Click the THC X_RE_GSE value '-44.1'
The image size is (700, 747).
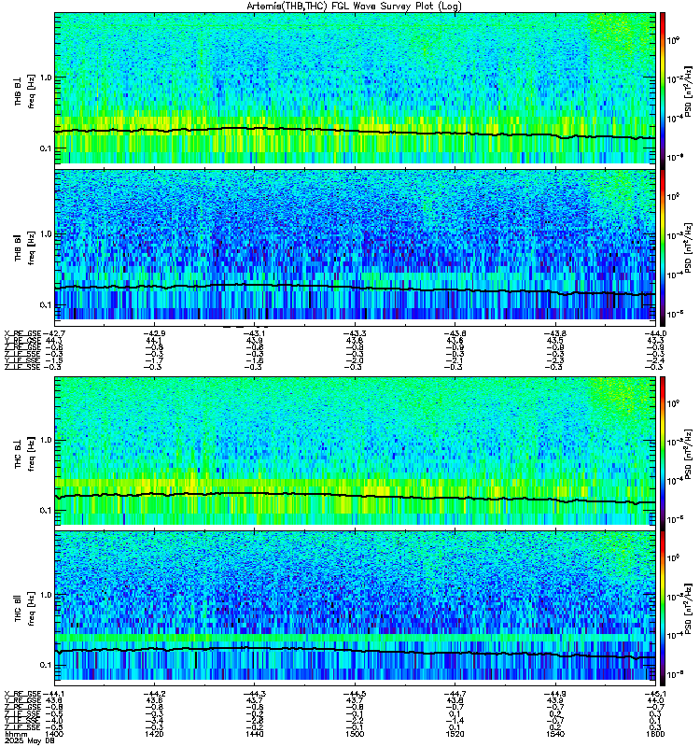click(x=54, y=694)
